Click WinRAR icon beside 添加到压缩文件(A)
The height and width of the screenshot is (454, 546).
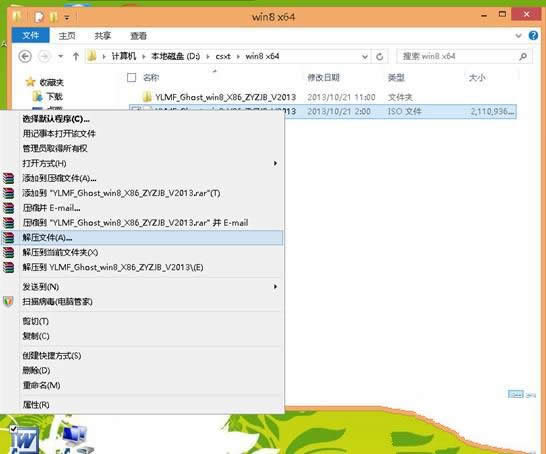(8, 178)
